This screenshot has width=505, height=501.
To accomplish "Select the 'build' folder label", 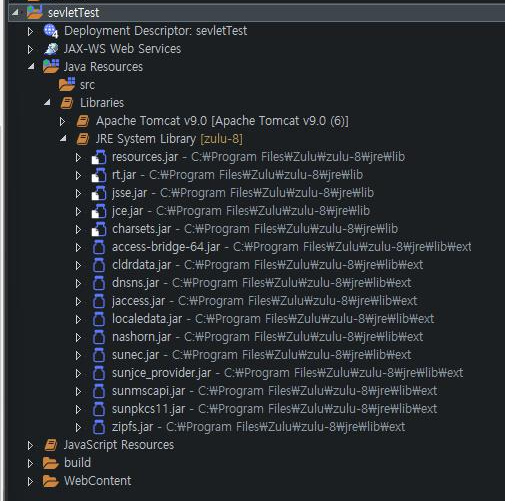I will (x=77, y=463).
